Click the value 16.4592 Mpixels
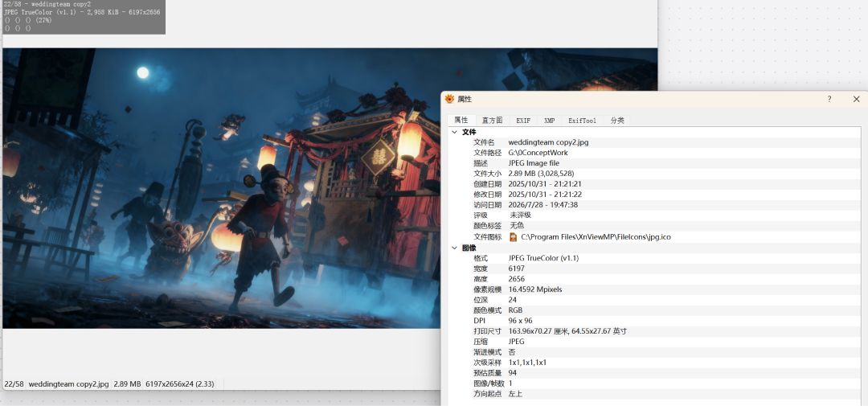The height and width of the screenshot is (406, 868). tap(534, 289)
